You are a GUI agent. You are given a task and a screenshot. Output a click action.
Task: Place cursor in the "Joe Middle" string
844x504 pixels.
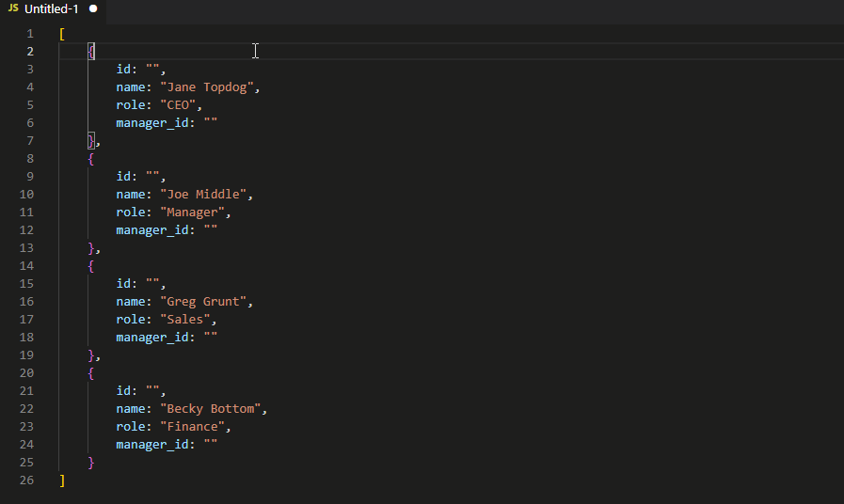(205, 195)
